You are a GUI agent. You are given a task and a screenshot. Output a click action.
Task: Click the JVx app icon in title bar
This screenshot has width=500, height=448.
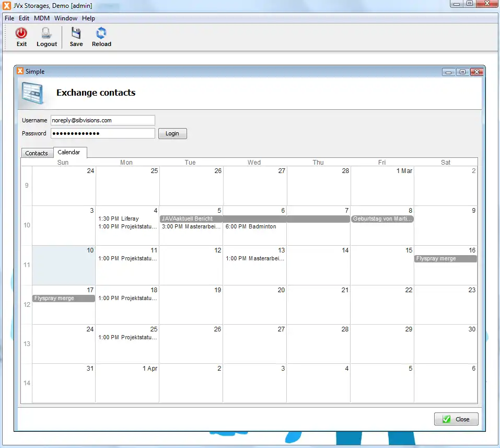[7, 5]
